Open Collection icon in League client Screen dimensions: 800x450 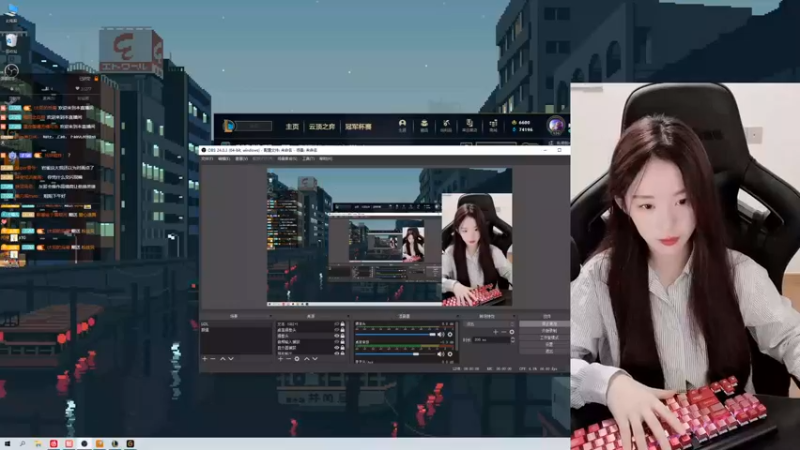click(x=424, y=126)
